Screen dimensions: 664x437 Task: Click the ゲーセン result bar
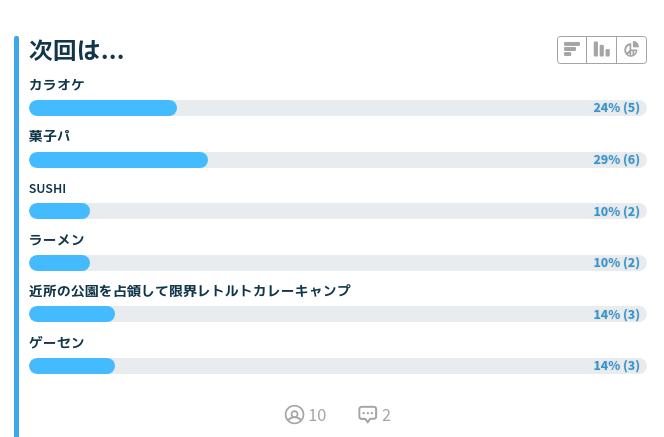338,366
